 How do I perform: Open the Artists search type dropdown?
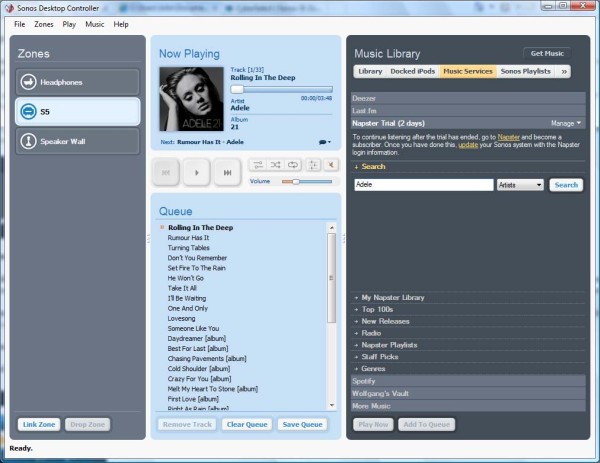[x=520, y=185]
